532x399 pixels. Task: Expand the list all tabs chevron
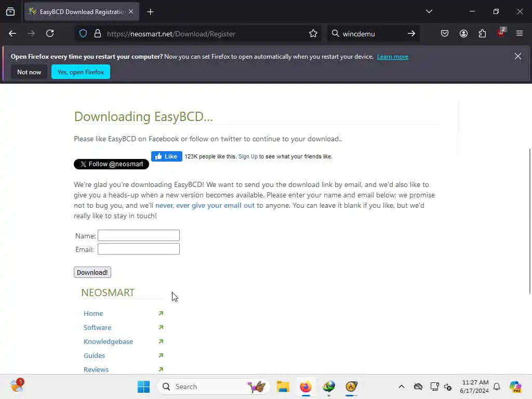coord(429,11)
